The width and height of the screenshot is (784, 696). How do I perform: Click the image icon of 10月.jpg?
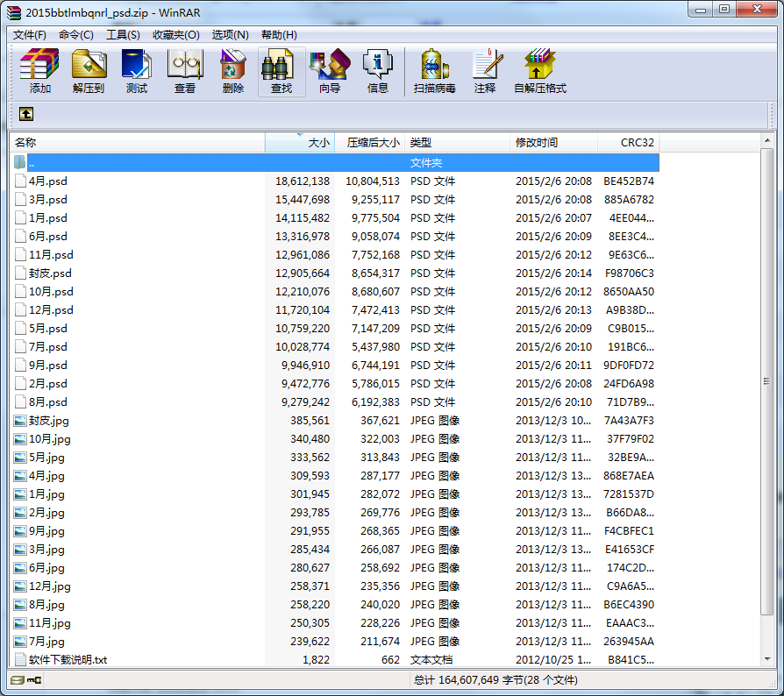pyautogui.click(x=20, y=439)
